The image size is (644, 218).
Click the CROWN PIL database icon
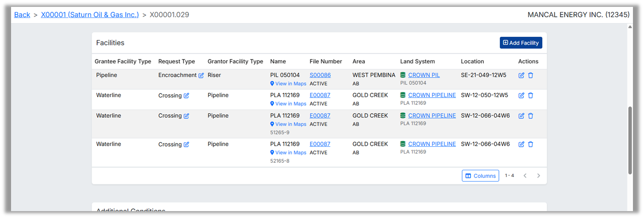pyautogui.click(x=403, y=75)
